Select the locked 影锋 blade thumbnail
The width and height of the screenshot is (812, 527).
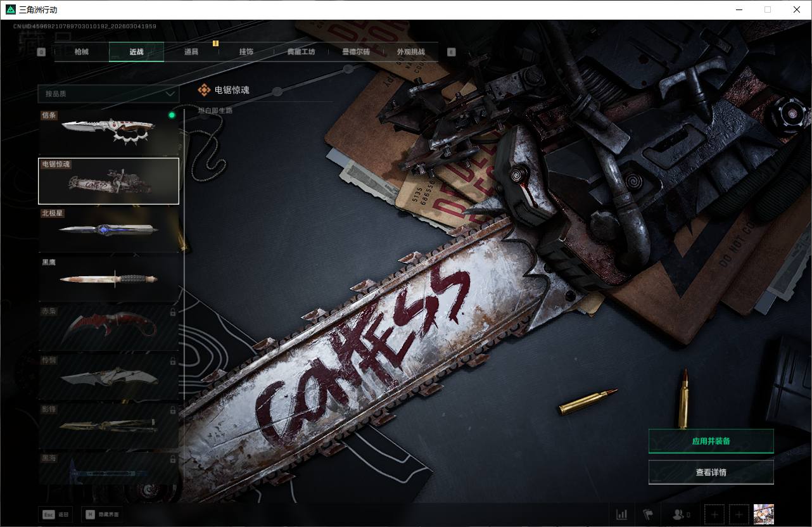109,425
